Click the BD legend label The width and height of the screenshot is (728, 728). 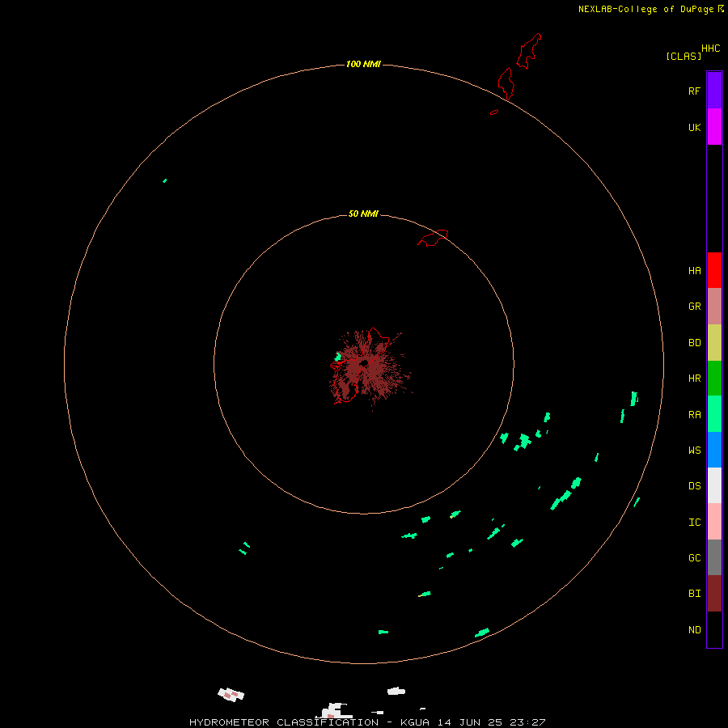694,343
